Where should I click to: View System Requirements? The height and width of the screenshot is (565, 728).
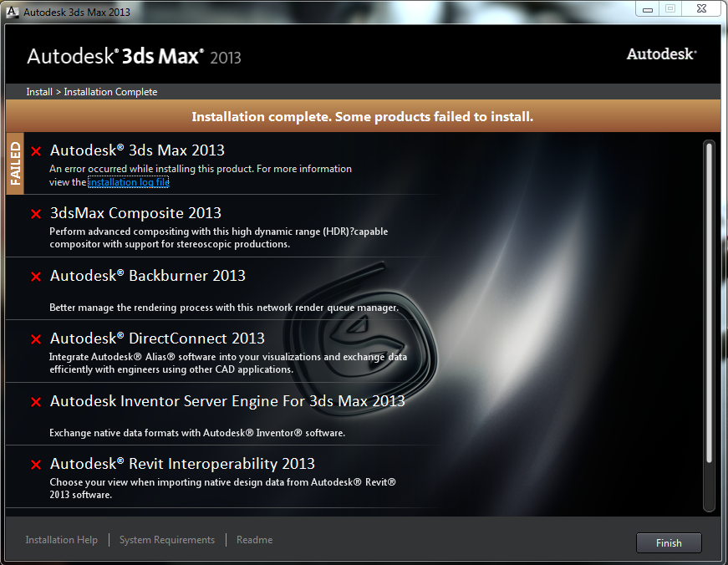click(x=166, y=539)
